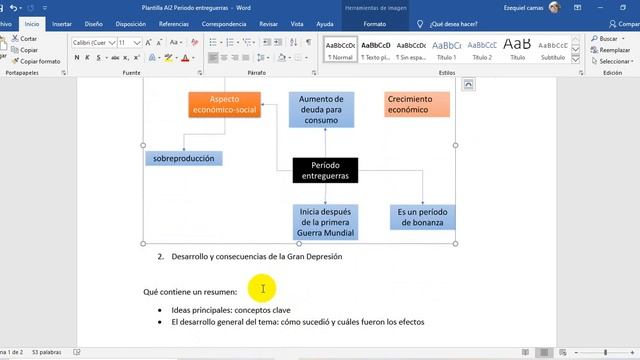Screen dimensions: 640x360
Task: Click the text effects glowing A icon
Action: click(x=152, y=58)
